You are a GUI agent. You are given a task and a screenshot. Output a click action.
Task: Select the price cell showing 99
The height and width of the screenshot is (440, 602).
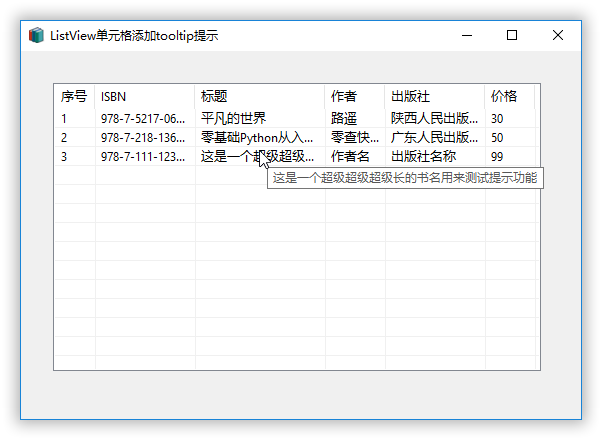[497, 157]
